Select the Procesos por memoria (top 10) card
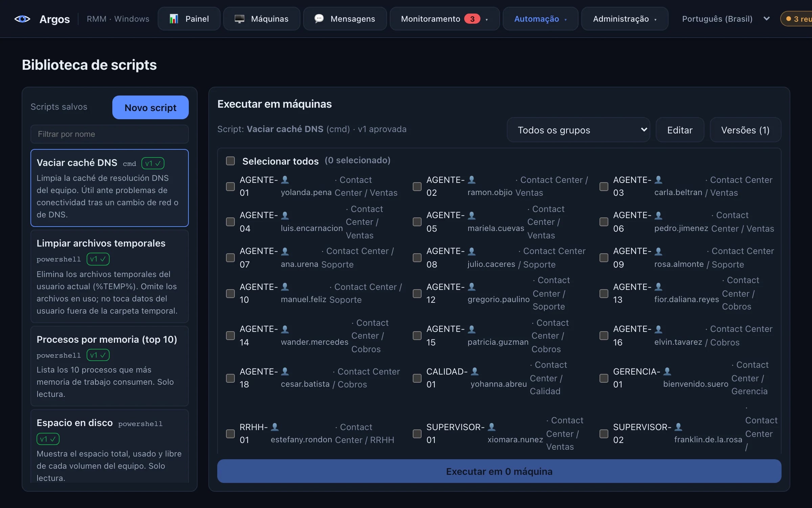 click(x=110, y=366)
